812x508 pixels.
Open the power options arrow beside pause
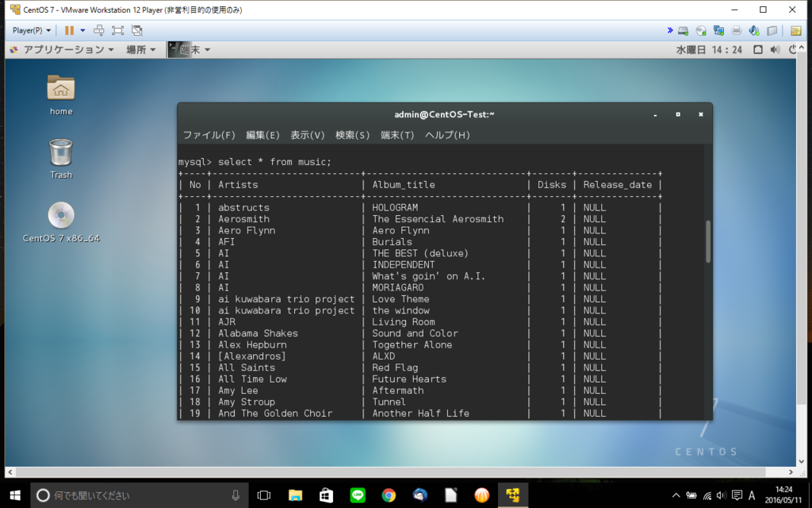pos(82,31)
